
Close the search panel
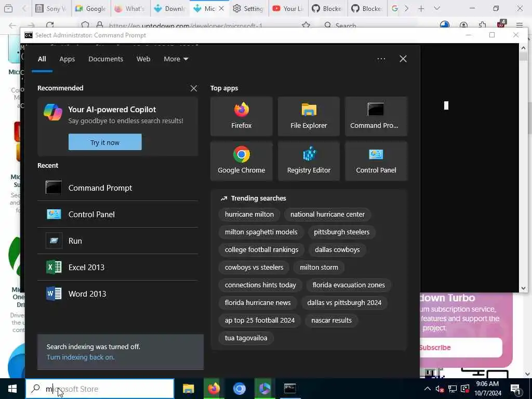coord(403,59)
